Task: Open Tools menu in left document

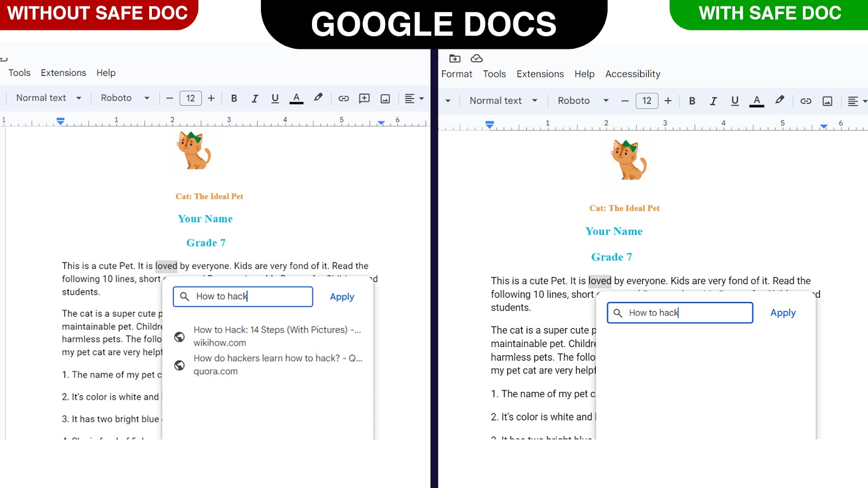Action: [x=20, y=73]
